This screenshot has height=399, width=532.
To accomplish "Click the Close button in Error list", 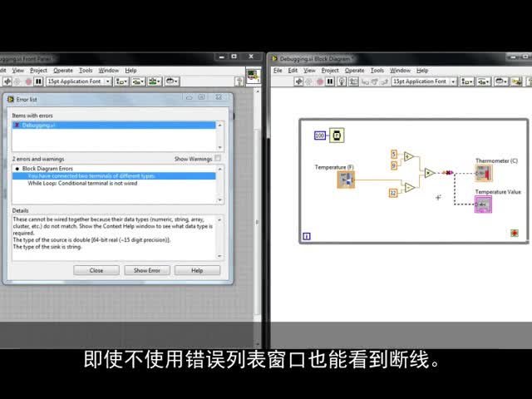I will [x=96, y=270].
